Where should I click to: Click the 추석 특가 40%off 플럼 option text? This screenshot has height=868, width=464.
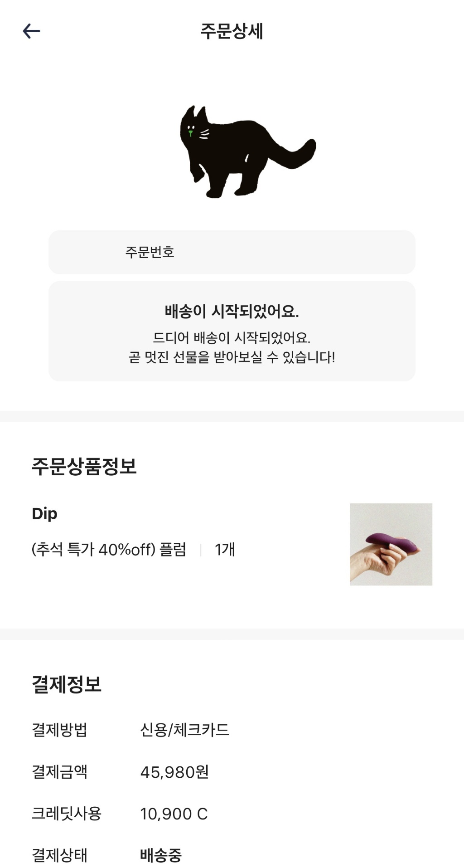click(x=109, y=550)
